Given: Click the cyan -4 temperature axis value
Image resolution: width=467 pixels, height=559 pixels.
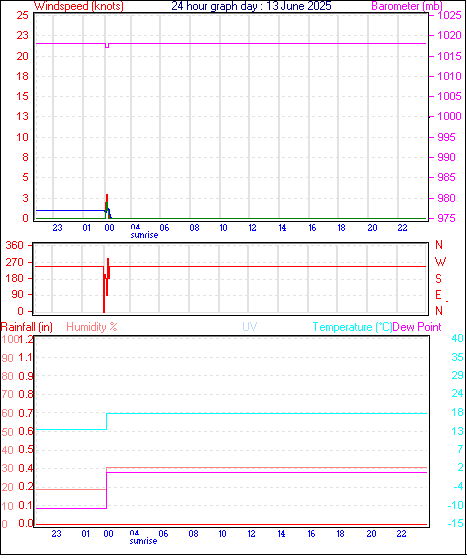Looking at the screenshot, I should click(457, 486).
